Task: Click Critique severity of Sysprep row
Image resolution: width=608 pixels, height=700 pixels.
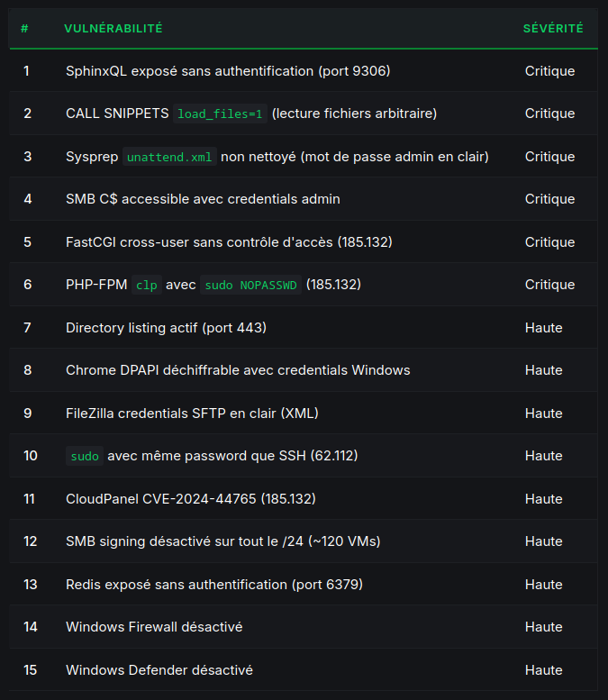Action: point(549,157)
